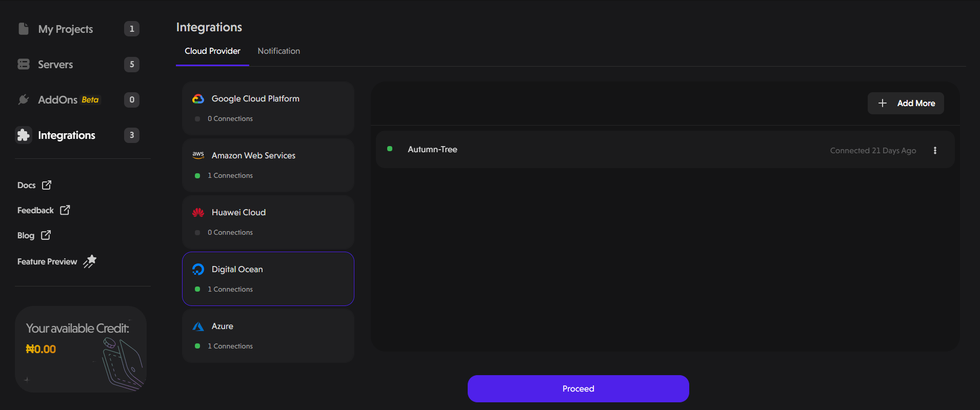Select the Cloud Provider tab
The image size is (980, 410).
coord(212,51)
